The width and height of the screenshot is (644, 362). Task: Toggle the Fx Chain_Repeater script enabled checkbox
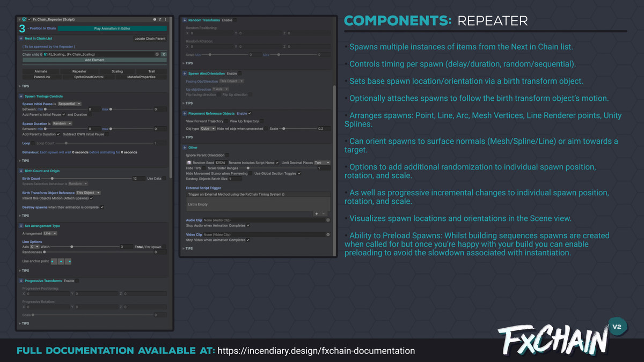coord(30,19)
